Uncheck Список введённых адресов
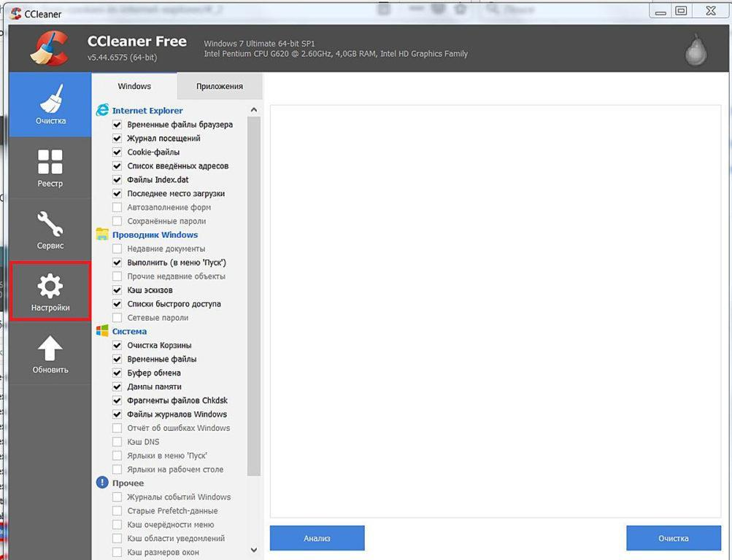 tap(117, 166)
